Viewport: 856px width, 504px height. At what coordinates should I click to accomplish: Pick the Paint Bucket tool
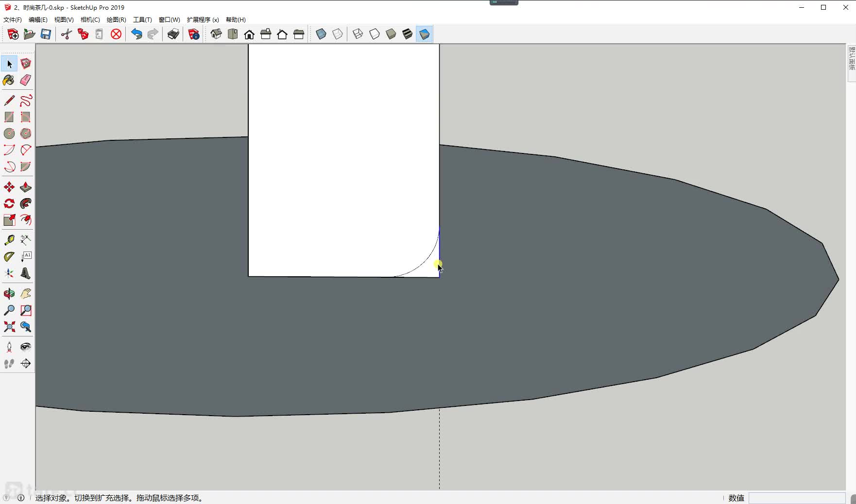[9, 80]
